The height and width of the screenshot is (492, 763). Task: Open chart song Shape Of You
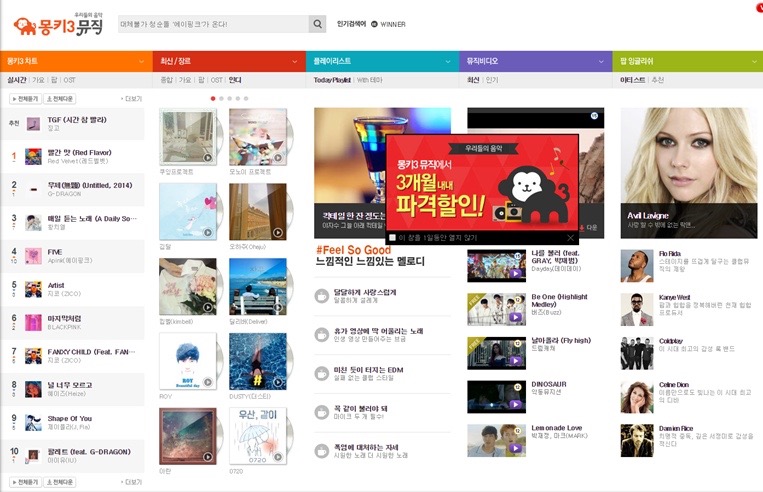tap(70, 418)
